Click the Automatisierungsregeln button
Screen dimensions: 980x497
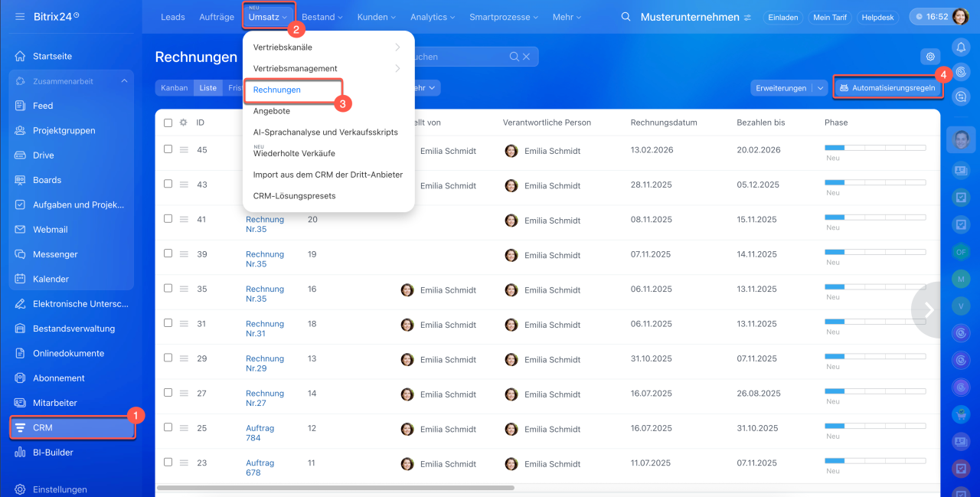point(887,88)
